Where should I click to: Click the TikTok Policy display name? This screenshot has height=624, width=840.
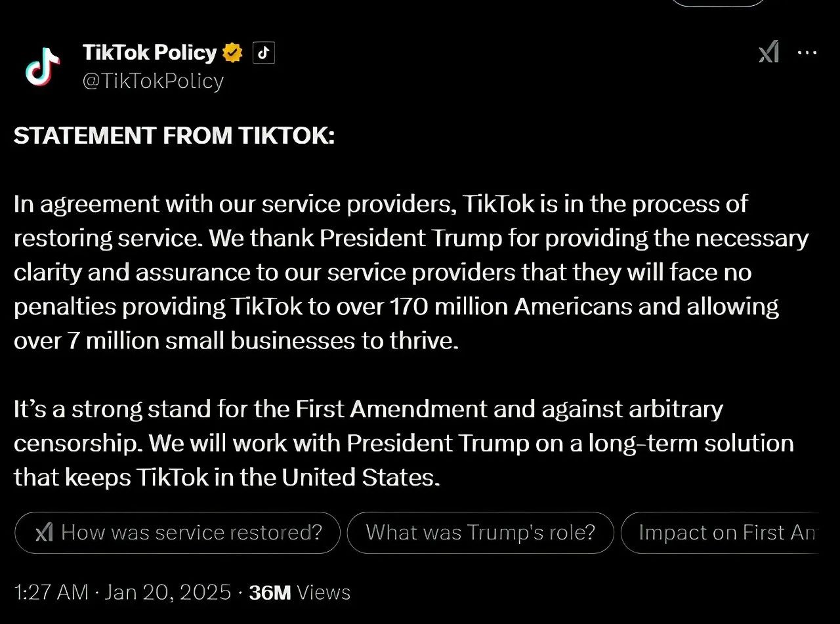point(150,52)
